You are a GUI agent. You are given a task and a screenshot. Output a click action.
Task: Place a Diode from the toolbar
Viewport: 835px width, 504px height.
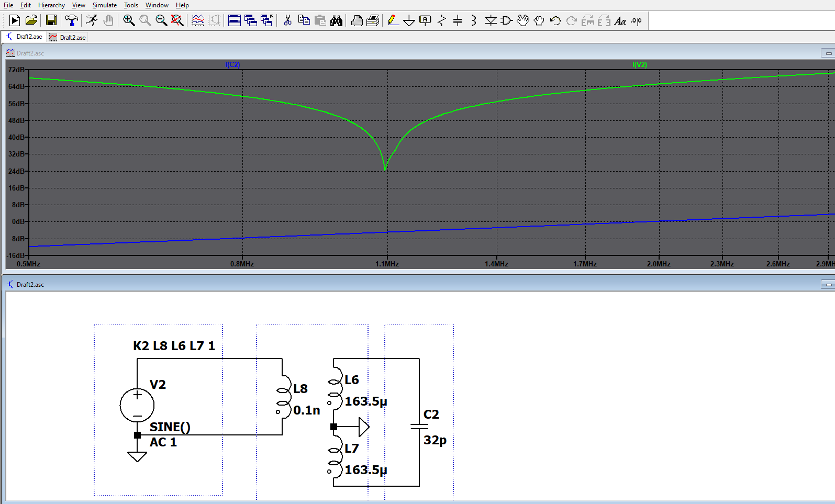[x=491, y=20]
